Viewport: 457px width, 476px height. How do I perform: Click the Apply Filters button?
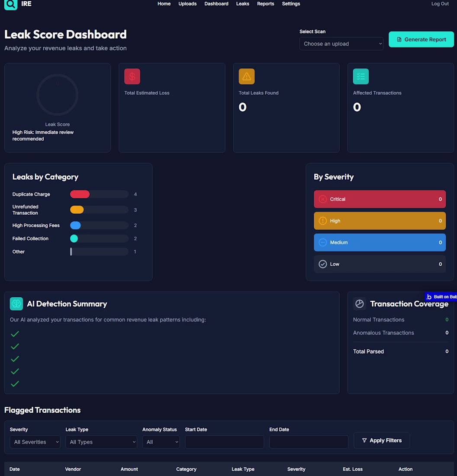pyautogui.click(x=382, y=440)
